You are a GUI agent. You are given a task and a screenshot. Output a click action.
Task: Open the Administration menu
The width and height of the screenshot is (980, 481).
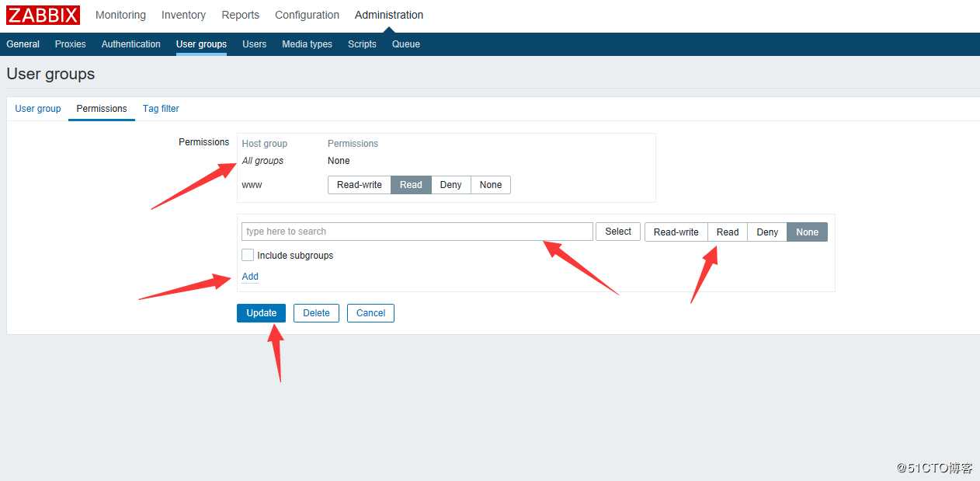click(389, 15)
